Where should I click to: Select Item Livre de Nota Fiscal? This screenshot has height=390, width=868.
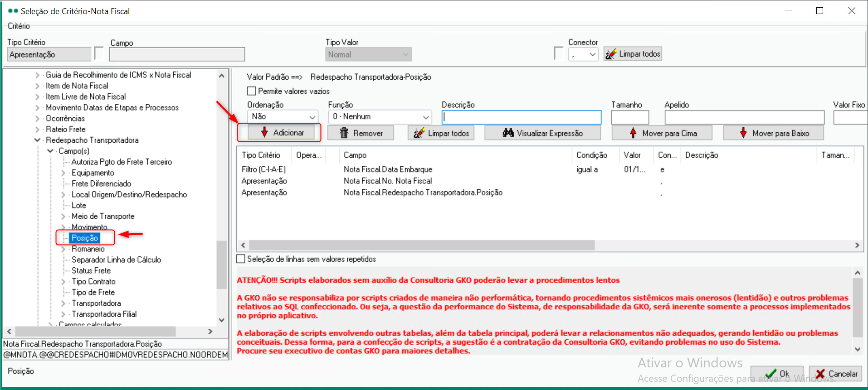[86, 96]
